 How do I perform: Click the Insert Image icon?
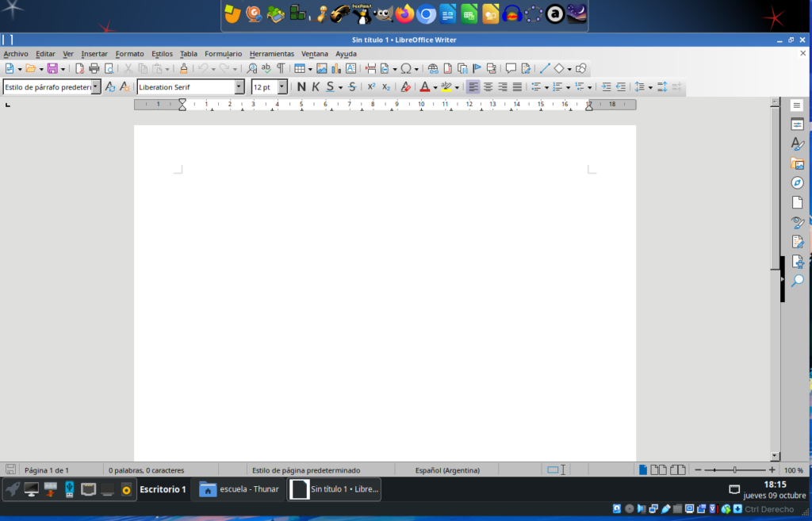click(322, 69)
